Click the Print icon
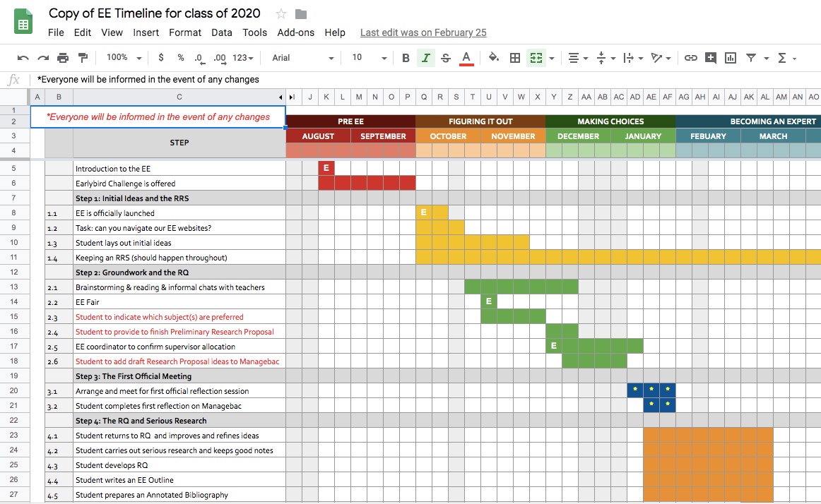The image size is (821, 504). [x=63, y=58]
